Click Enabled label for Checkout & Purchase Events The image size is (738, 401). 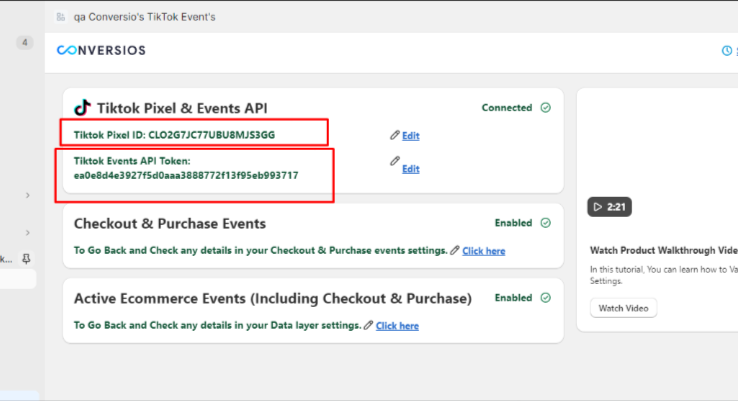tap(513, 223)
